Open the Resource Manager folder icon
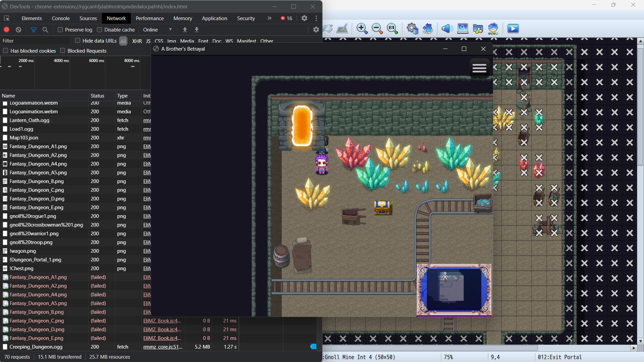The height and width of the screenshot is (362, 644). coord(478,28)
